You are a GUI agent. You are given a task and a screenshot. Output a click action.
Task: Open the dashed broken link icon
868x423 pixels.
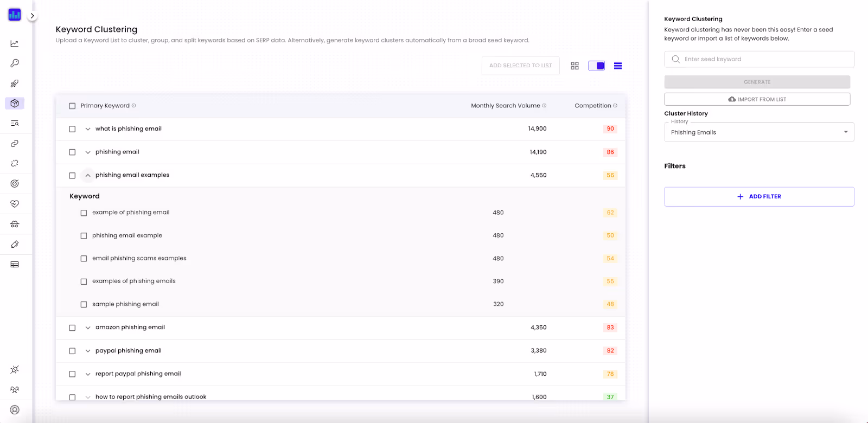point(15,163)
